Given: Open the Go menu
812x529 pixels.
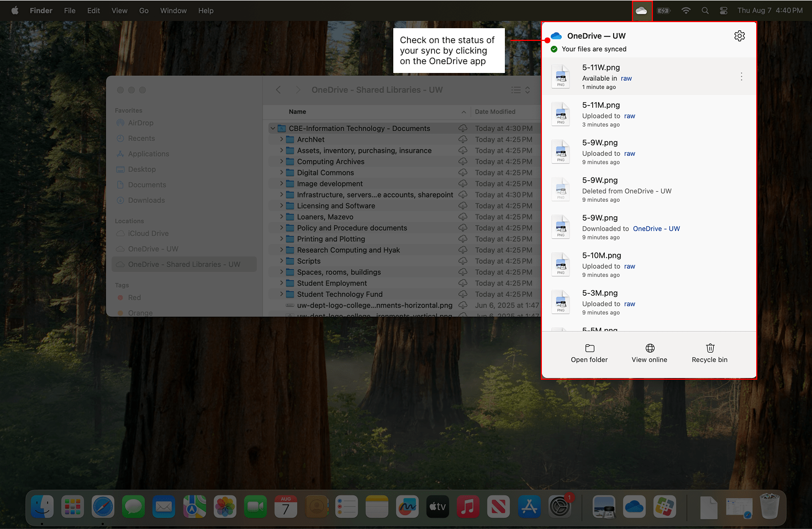Looking at the screenshot, I should (x=144, y=10).
